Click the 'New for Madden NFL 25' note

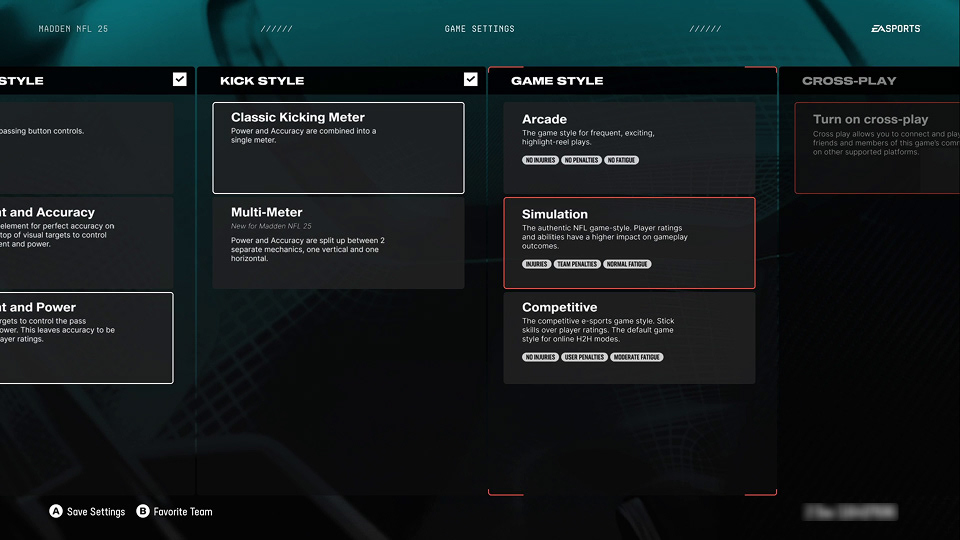(x=271, y=226)
